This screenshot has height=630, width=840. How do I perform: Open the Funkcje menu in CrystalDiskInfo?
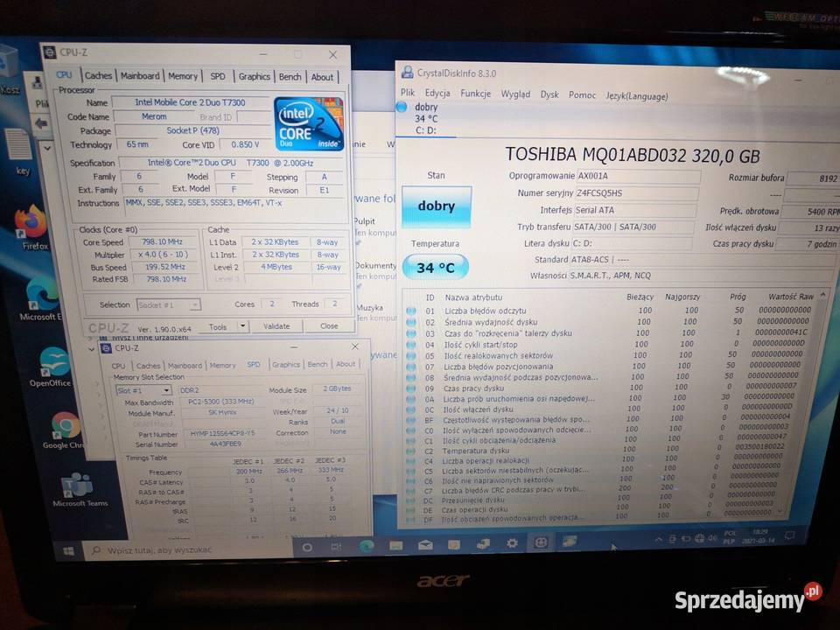tap(475, 94)
